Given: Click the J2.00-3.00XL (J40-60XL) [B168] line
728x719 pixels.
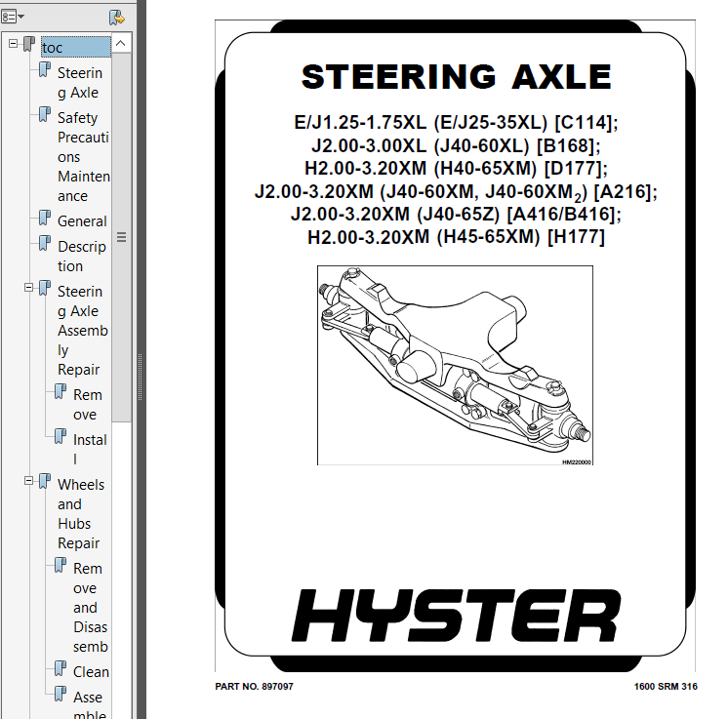Looking at the screenshot, I should (456, 145).
